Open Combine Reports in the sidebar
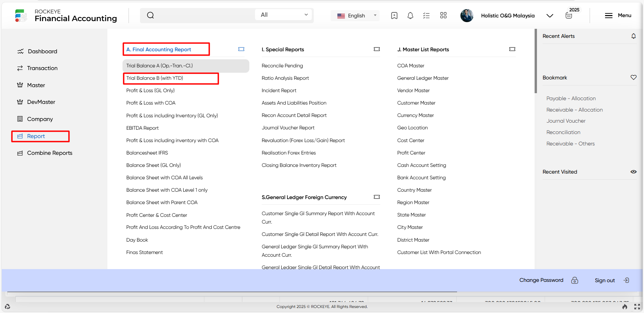The height and width of the screenshot is (313, 644). 45,153
